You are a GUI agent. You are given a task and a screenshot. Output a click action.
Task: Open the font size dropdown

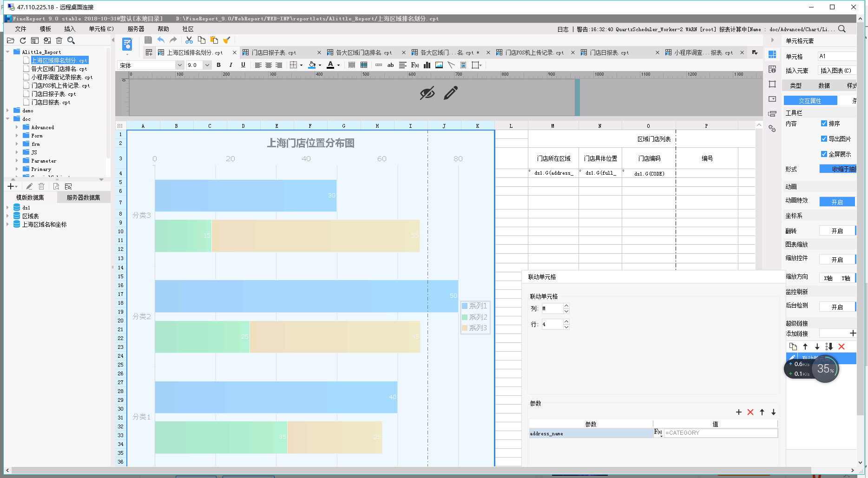point(207,65)
